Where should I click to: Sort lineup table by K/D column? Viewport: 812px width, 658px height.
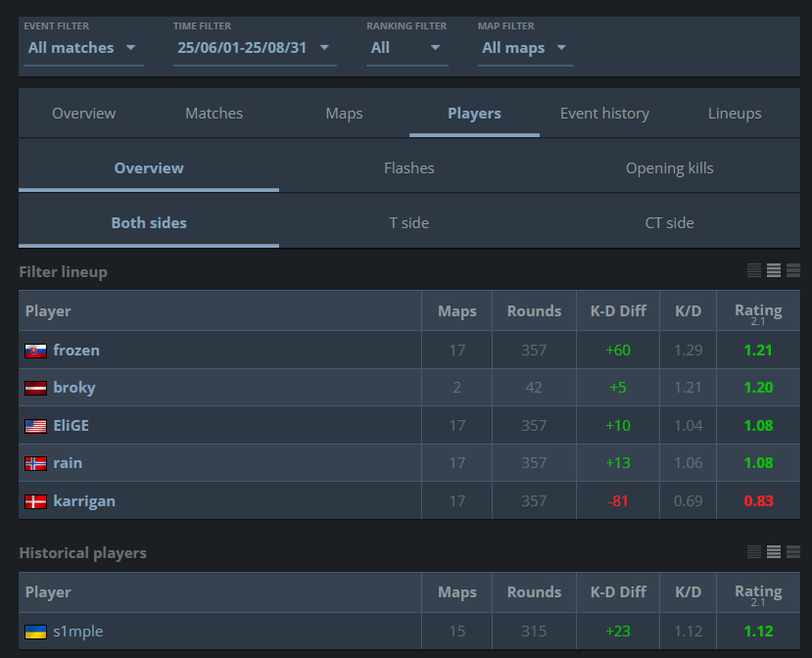[x=688, y=311]
